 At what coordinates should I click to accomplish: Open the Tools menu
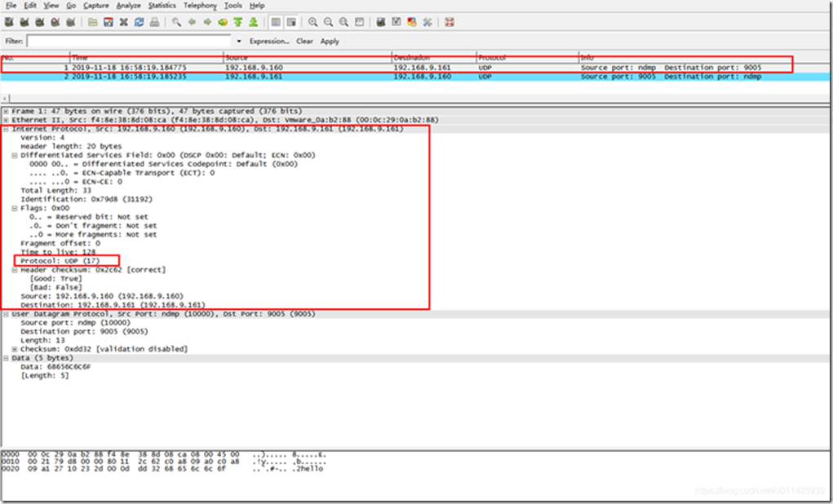(233, 6)
